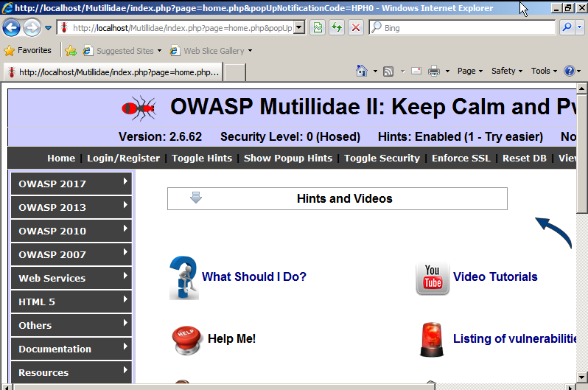Expand the Resources side menu
Image resolution: width=588 pixels, height=390 pixels.
pyautogui.click(x=71, y=372)
